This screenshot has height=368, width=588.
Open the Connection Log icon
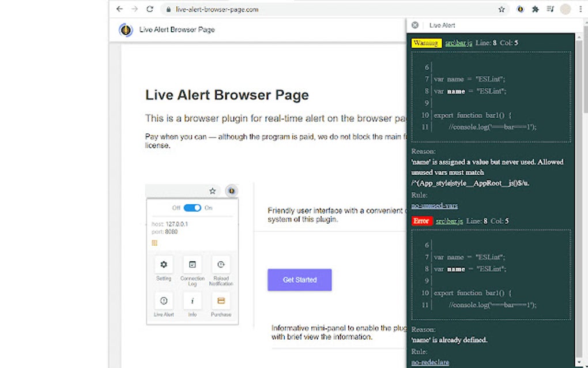pyautogui.click(x=192, y=265)
